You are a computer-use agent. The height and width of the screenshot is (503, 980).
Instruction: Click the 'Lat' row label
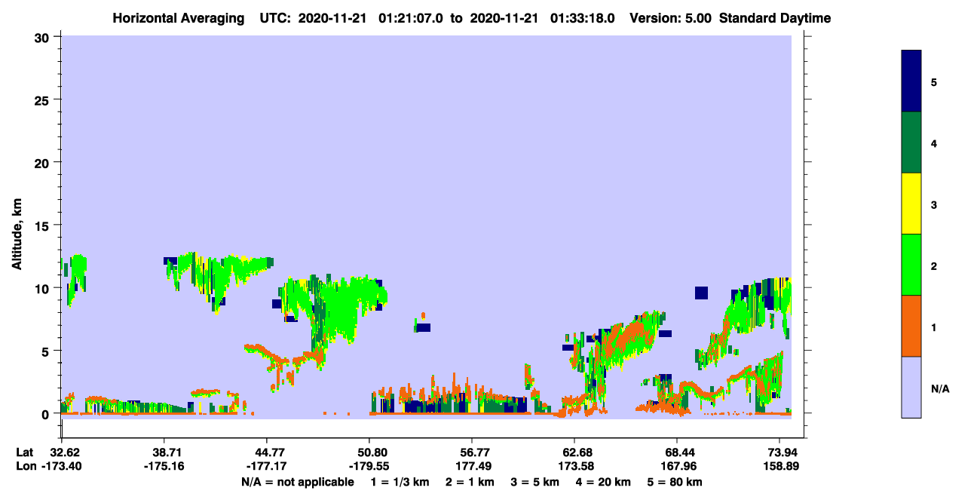pyautogui.click(x=24, y=452)
